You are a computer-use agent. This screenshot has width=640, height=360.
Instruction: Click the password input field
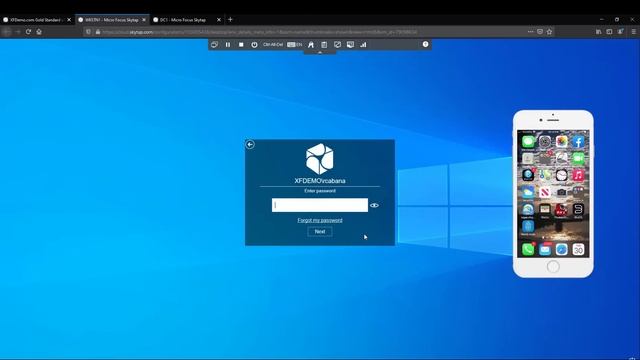320,205
